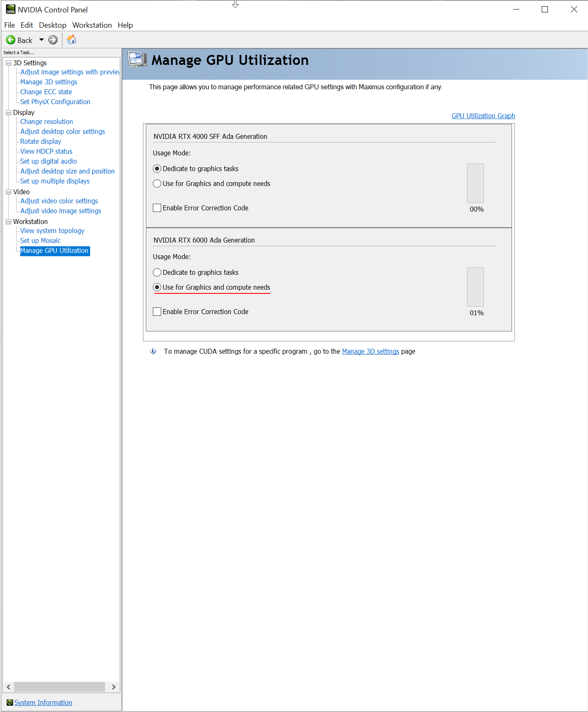Minimize the NVIDIA Control Panel window

(516, 10)
